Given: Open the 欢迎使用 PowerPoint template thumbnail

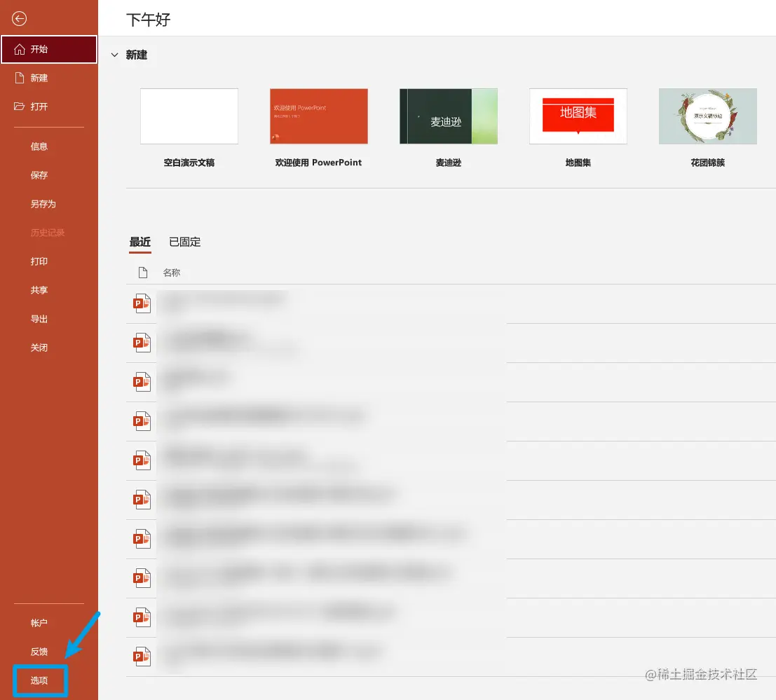Looking at the screenshot, I should [x=319, y=116].
